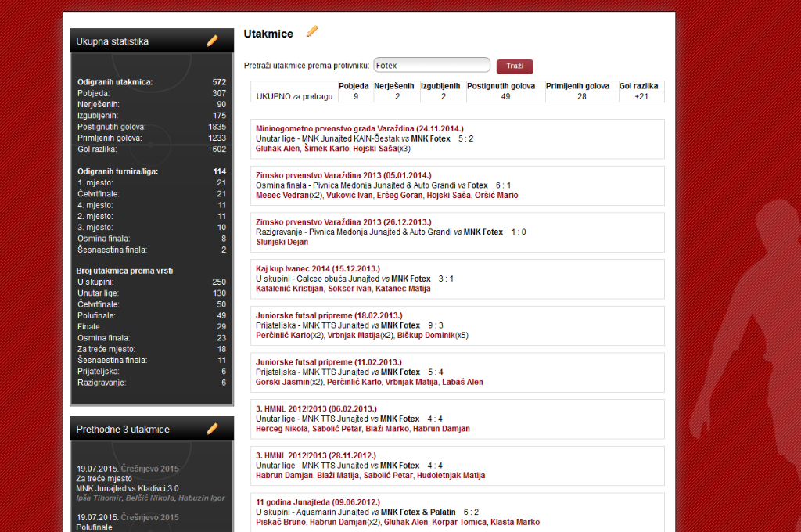Click the opponent search field containing Fotex

pyautogui.click(x=432, y=66)
